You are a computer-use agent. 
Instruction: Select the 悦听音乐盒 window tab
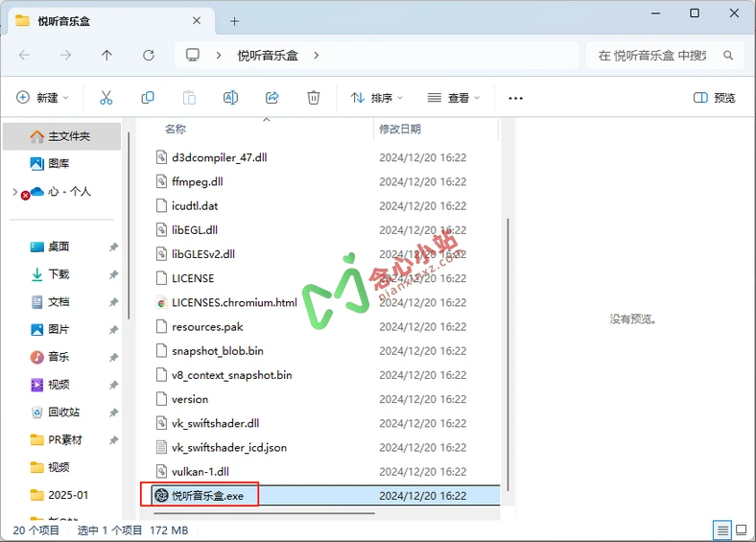(111, 21)
